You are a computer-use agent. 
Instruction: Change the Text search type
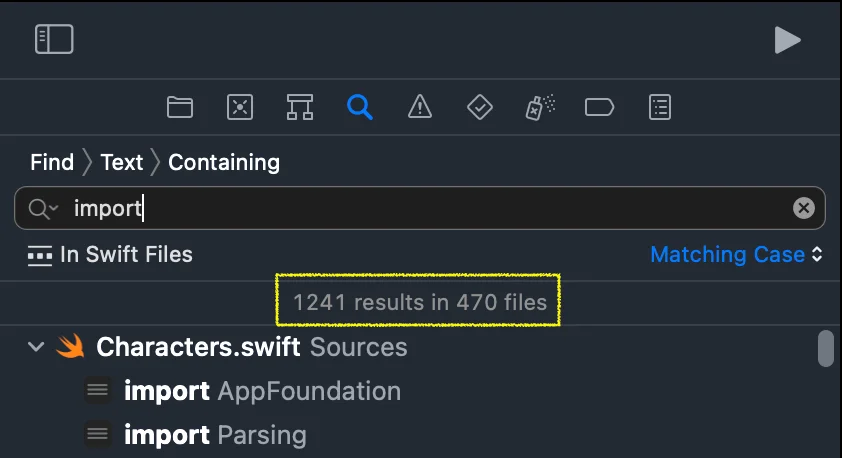tap(122, 162)
